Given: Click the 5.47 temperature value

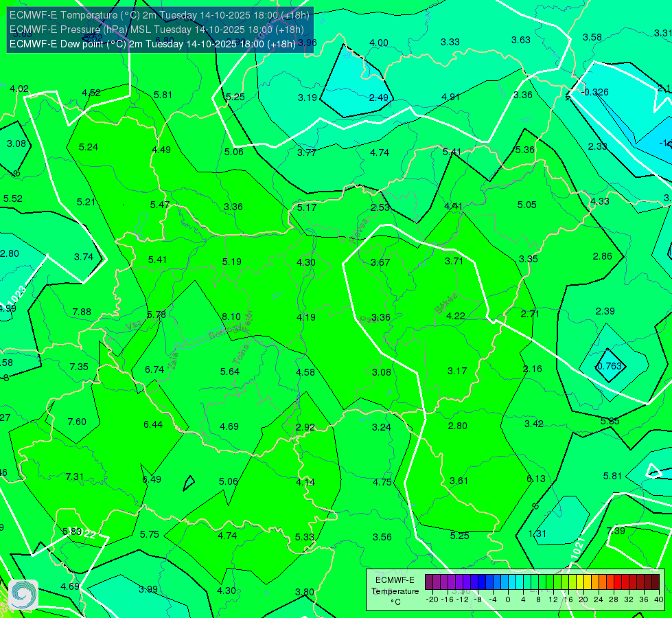Looking at the screenshot, I should pos(159,205).
